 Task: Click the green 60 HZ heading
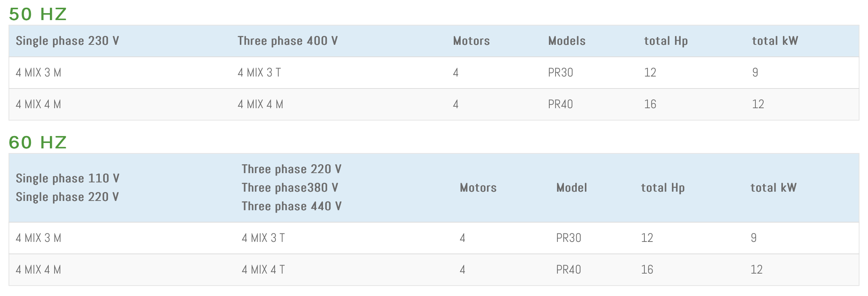click(38, 143)
